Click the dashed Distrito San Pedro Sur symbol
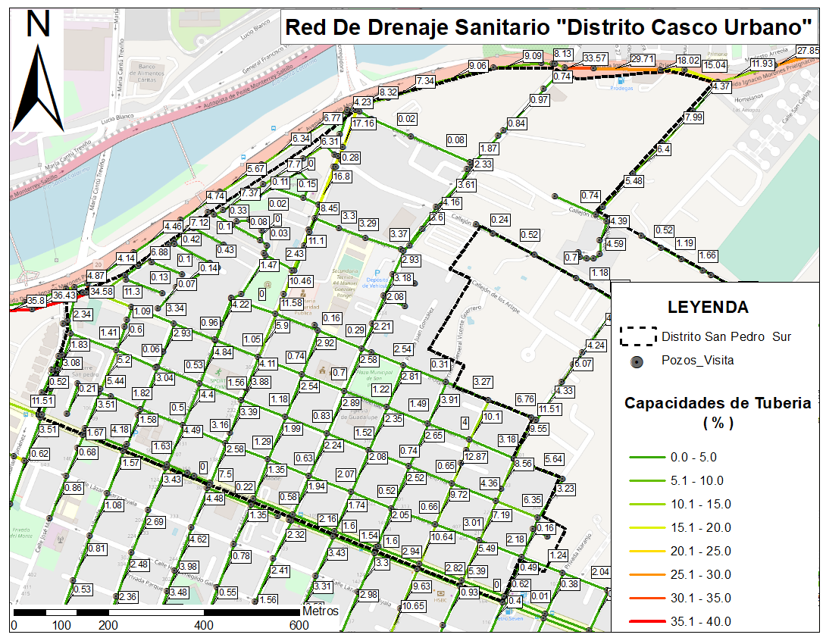The image size is (826, 644). pos(638,336)
